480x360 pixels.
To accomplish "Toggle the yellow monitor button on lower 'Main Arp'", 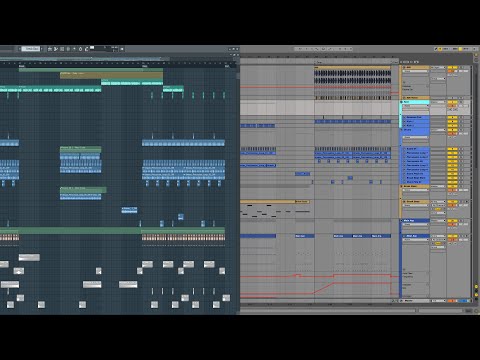I will 438,243.
